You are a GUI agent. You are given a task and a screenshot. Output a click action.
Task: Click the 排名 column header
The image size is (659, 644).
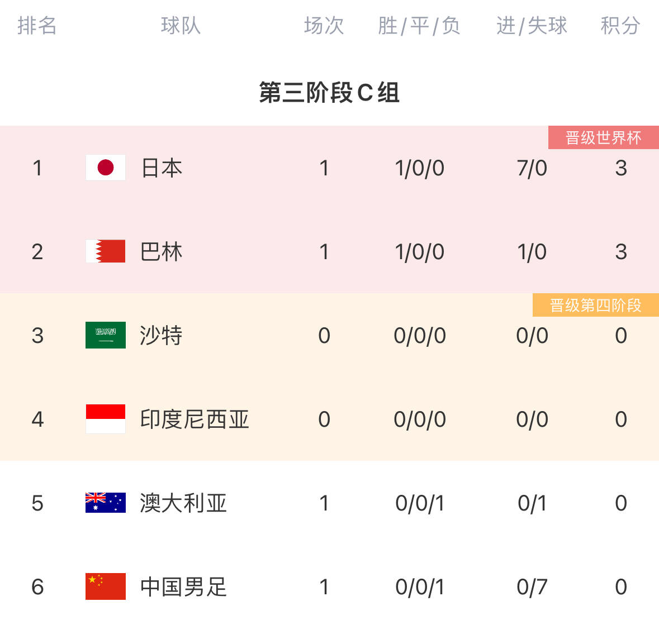pyautogui.click(x=37, y=26)
